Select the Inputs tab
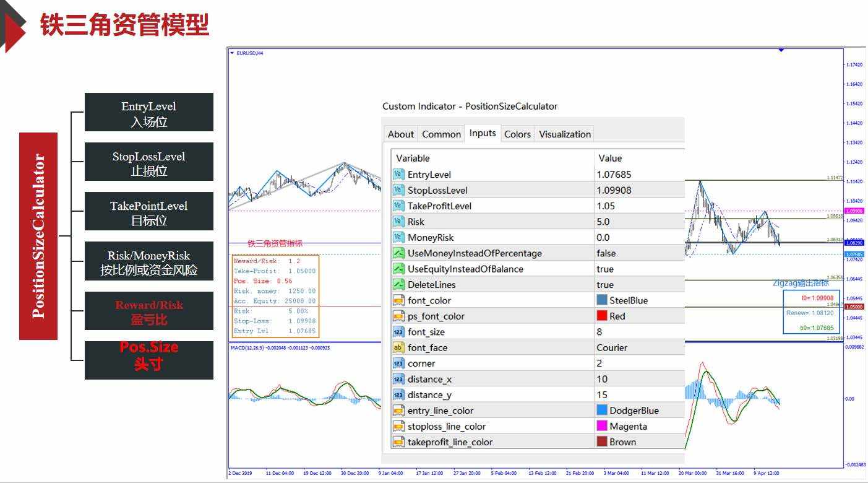868x483 pixels. 483,133
